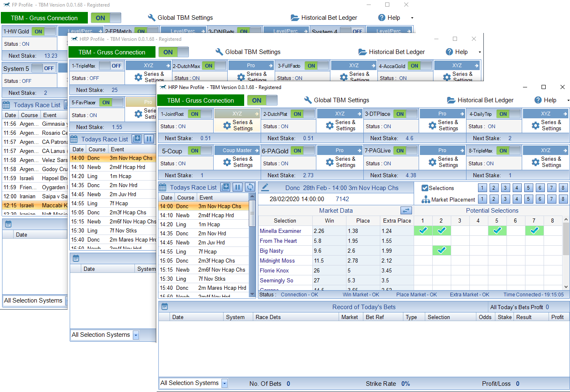Toggle the 3-DTPlace system ON switch
The width and height of the screenshot is (570, 392).
click(405, 114)
